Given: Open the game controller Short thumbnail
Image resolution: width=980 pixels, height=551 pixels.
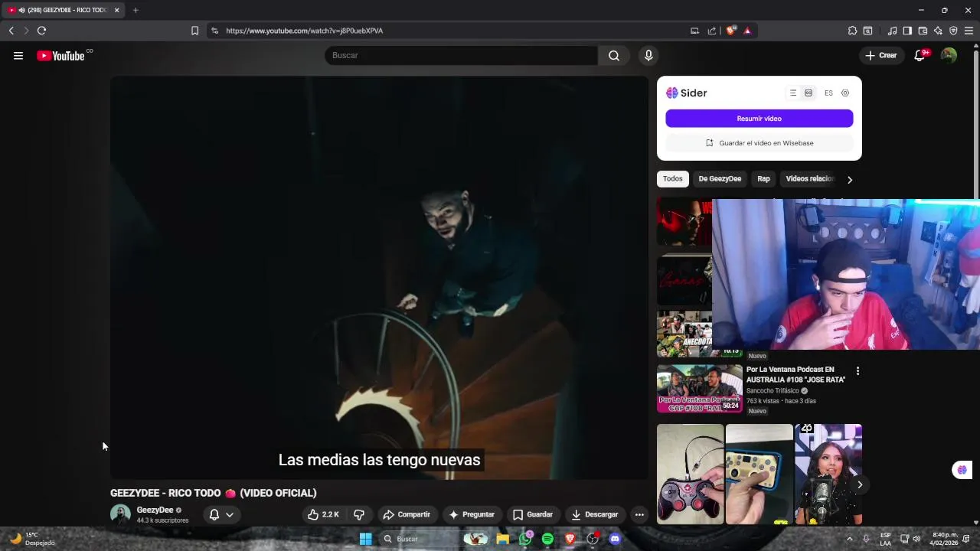Looking at the screenshot, I should point(690,474).
